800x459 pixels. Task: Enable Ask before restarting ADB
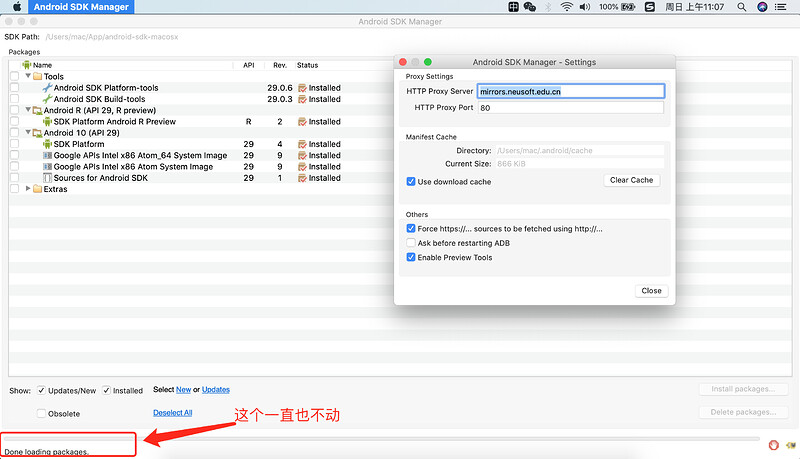pyautogui.click(x=411, y=242)
